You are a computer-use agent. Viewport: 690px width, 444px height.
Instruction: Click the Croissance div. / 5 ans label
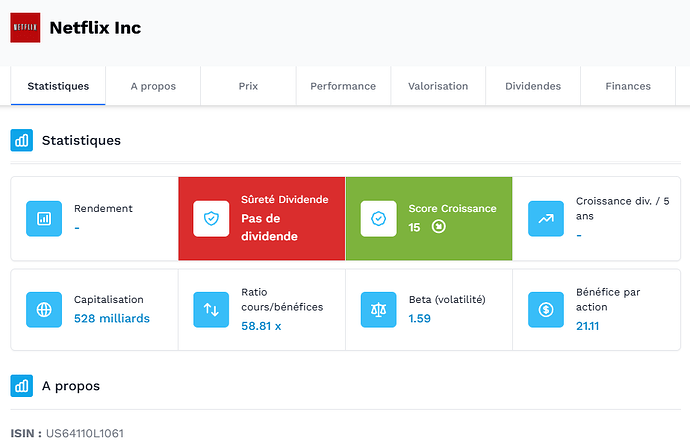[x=623, y=209]
